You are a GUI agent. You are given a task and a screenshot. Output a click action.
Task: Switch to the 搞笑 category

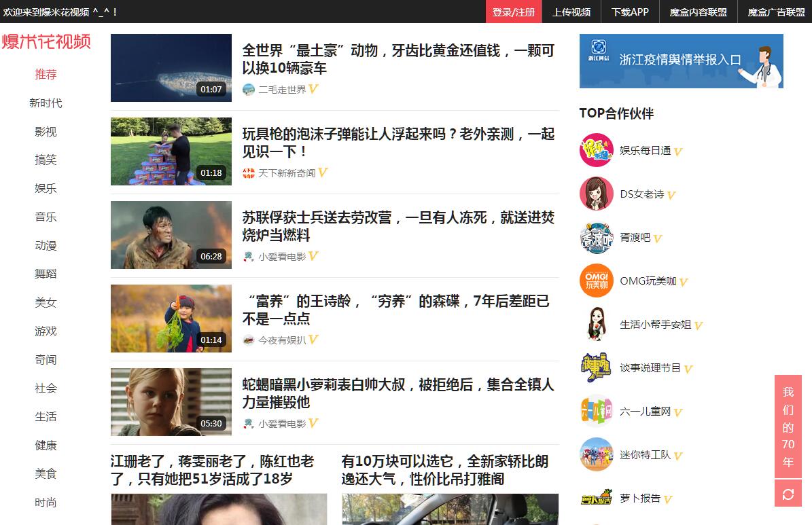click(46, 160)
